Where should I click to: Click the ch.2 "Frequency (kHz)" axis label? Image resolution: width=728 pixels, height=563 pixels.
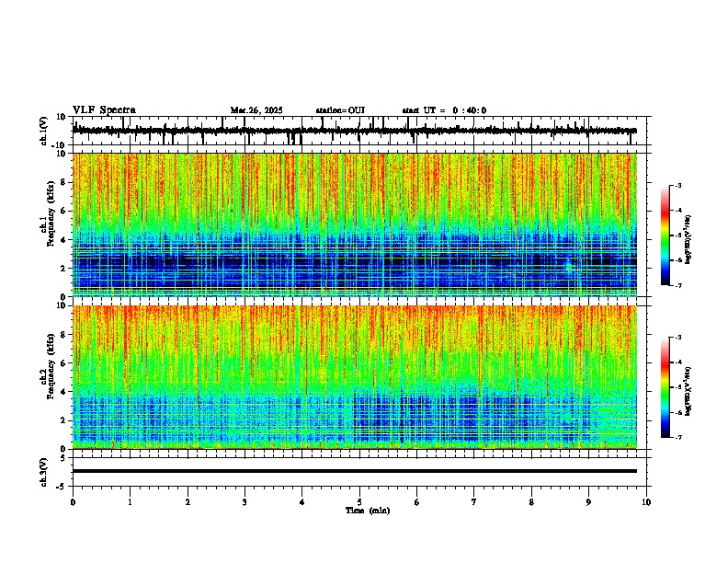pos(51,366)
